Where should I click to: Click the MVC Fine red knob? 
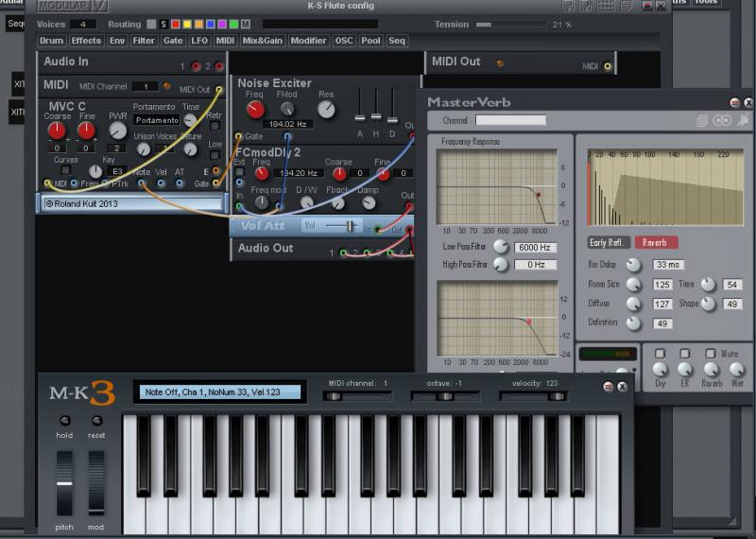(x=86, y=130)
